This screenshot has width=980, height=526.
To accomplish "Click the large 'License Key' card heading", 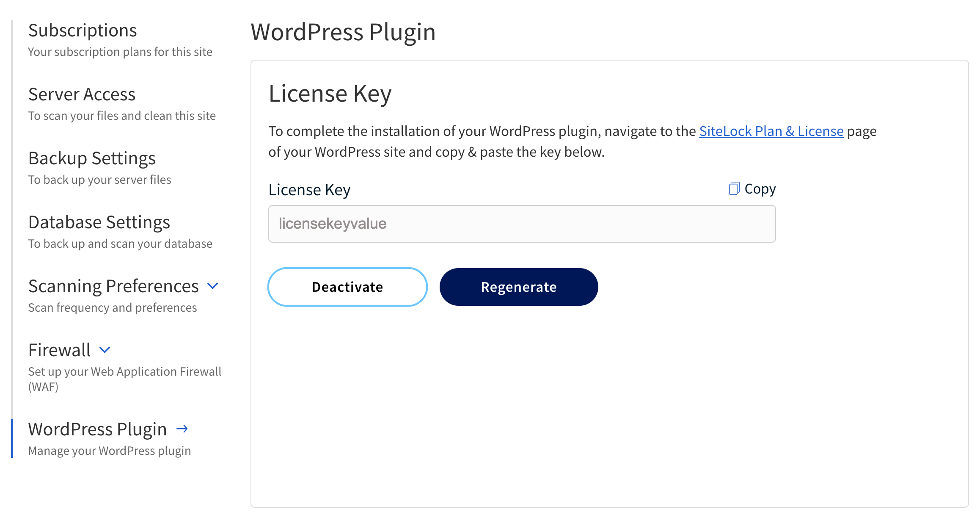I will point(330,94).
